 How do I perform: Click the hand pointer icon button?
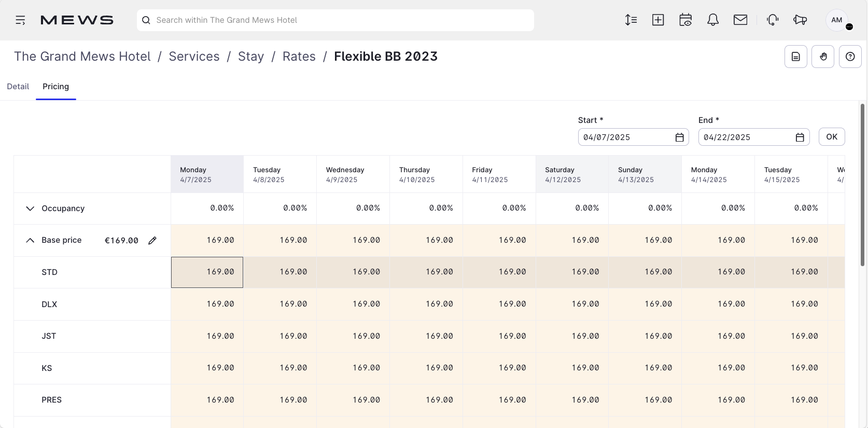823,57
